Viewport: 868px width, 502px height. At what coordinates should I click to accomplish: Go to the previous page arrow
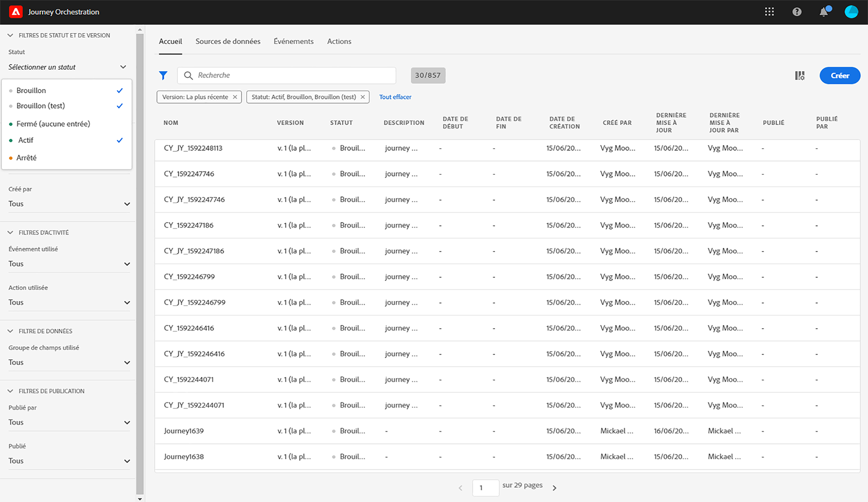tap(460, 488)
